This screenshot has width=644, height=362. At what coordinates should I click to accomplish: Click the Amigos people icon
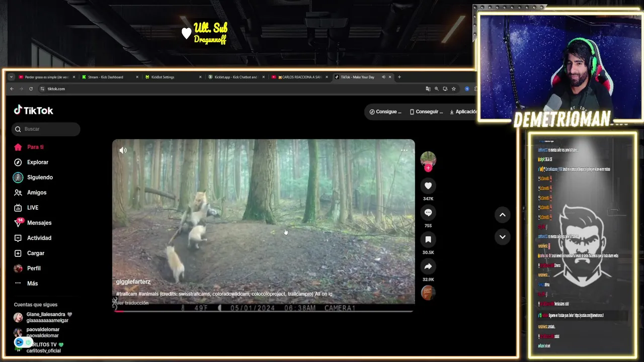tap(18, 193)
